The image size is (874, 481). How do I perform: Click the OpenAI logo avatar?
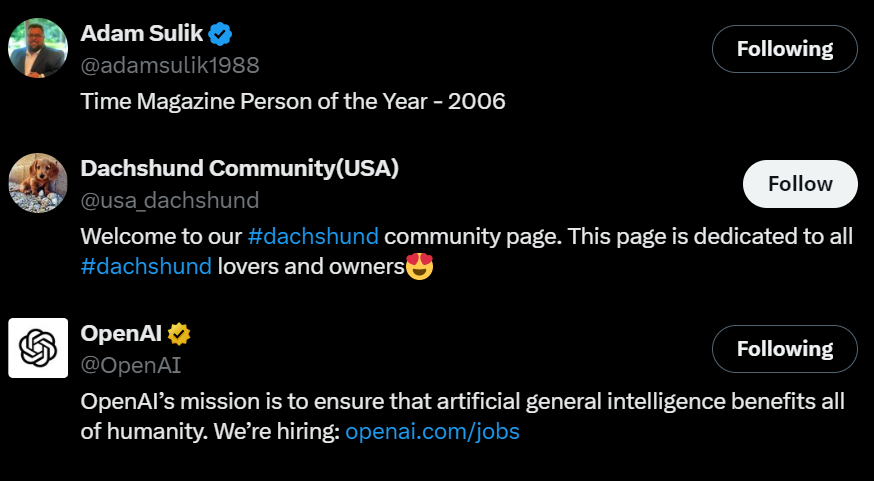click(x=38, y=348)
